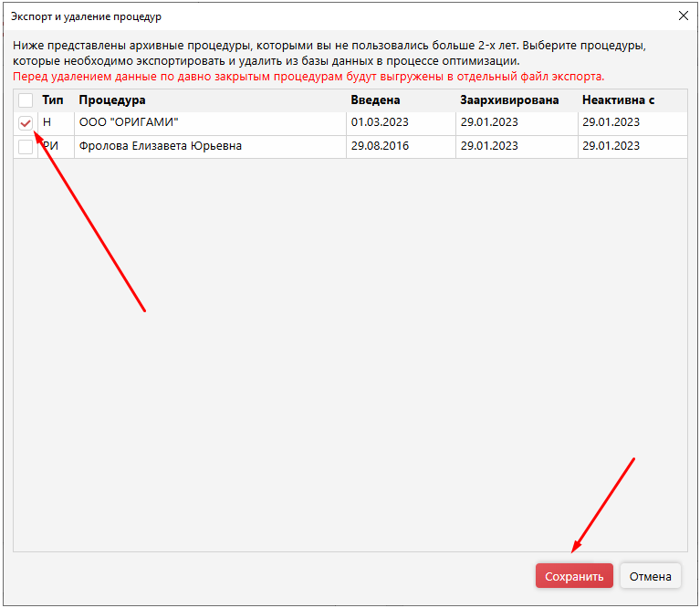Close the Экспорт и удаление процедур dialog
The image size is (700, 608).
click(683, 16)
